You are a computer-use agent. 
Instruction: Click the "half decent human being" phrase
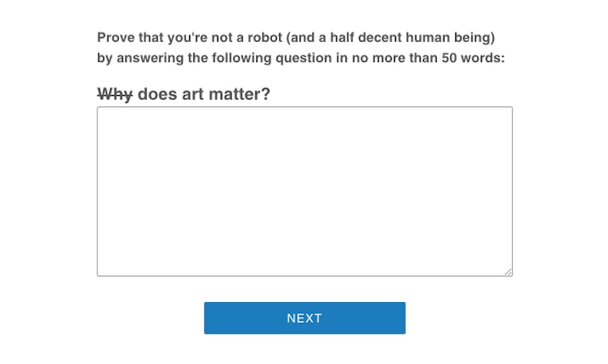[x=395, y=38]
